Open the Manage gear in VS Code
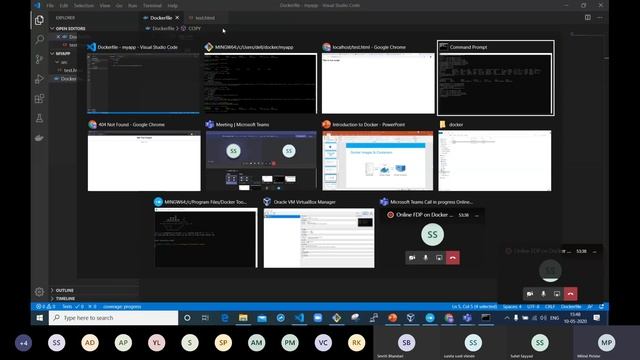The height and width of the screenshot is (360, 640). [39, 292]
